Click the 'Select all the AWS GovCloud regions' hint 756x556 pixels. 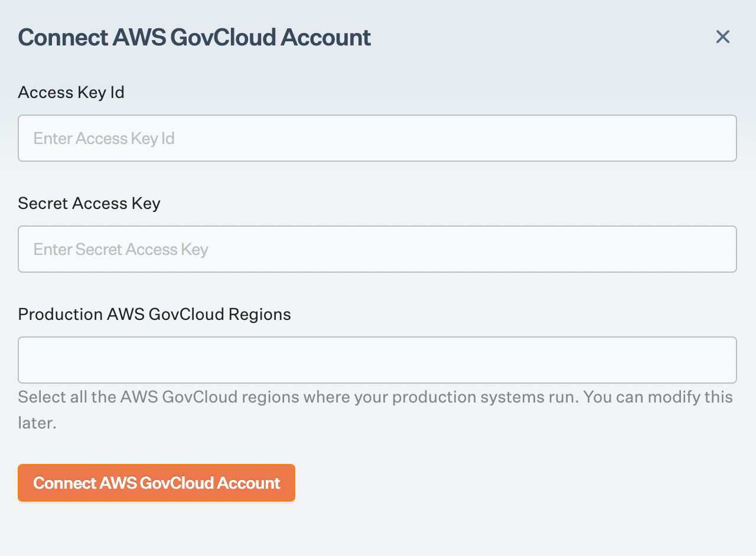tap(376, 410)
